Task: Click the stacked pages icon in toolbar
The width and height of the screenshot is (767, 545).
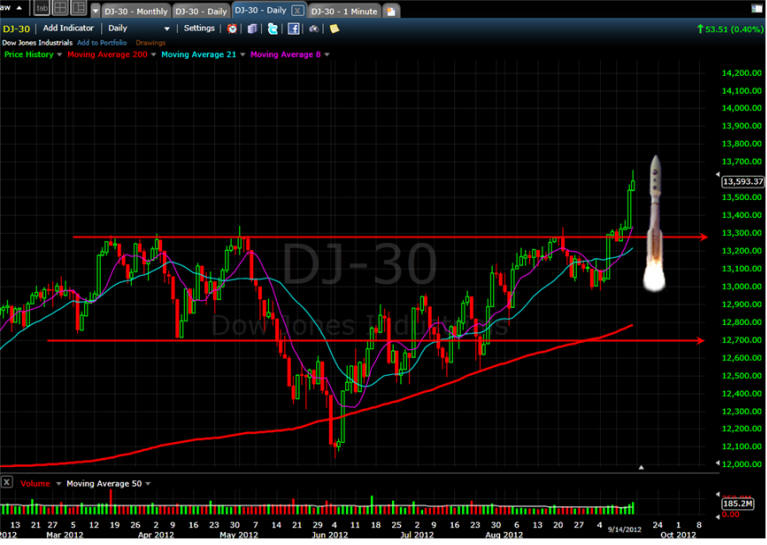Action: pos(252,29)
